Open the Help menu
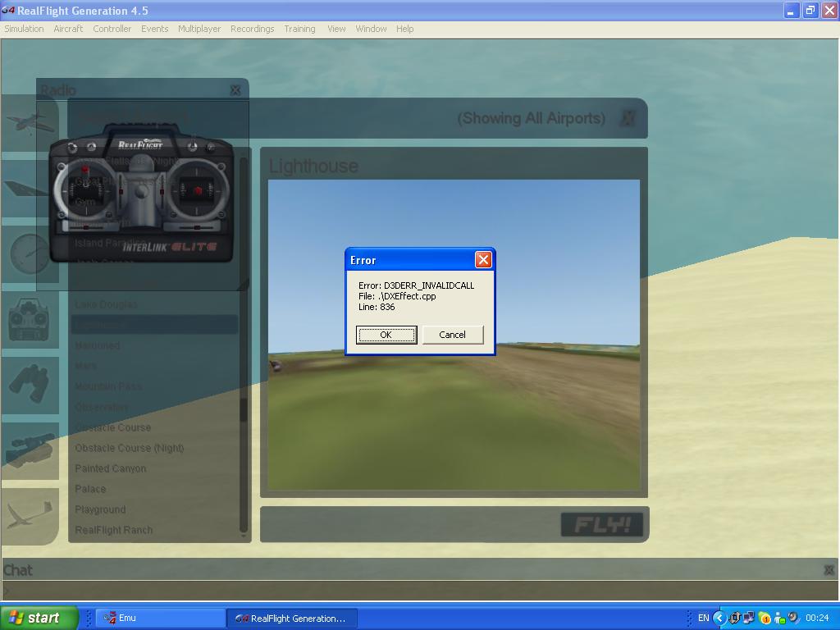 pyautogui.click(x=405, y=29)
